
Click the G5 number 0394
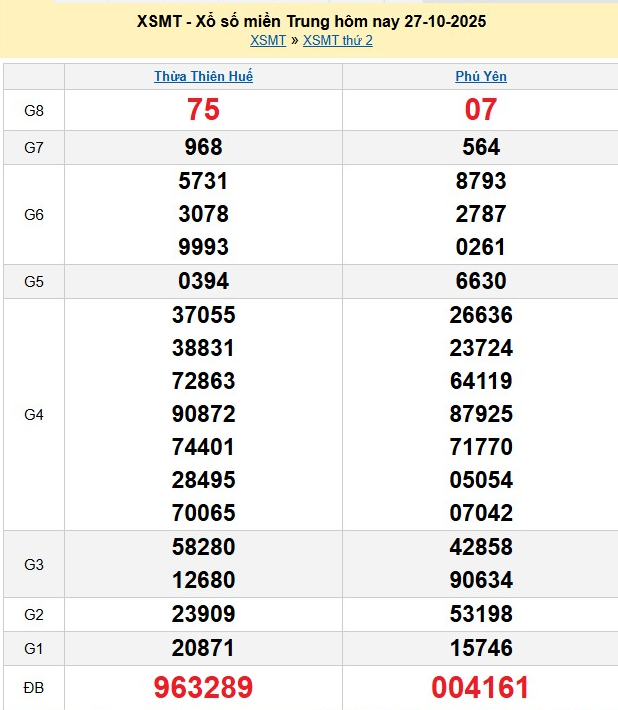click(203, 281)
